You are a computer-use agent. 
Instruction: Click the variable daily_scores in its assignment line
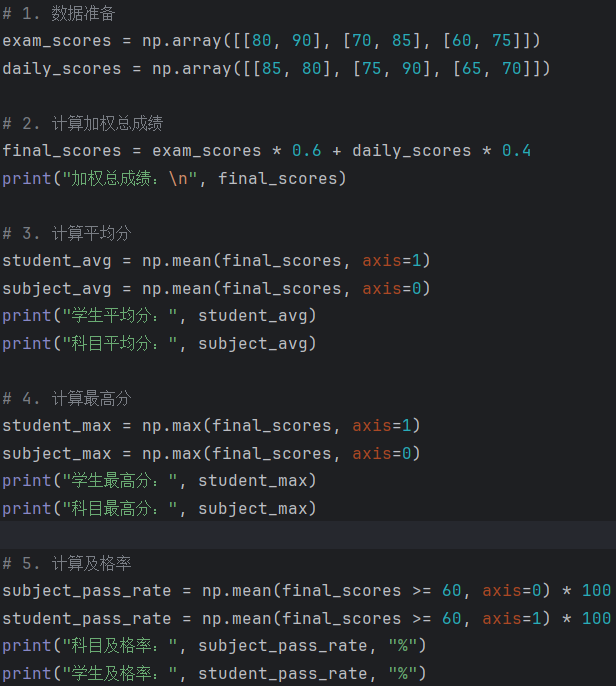(x=62, y=69)
